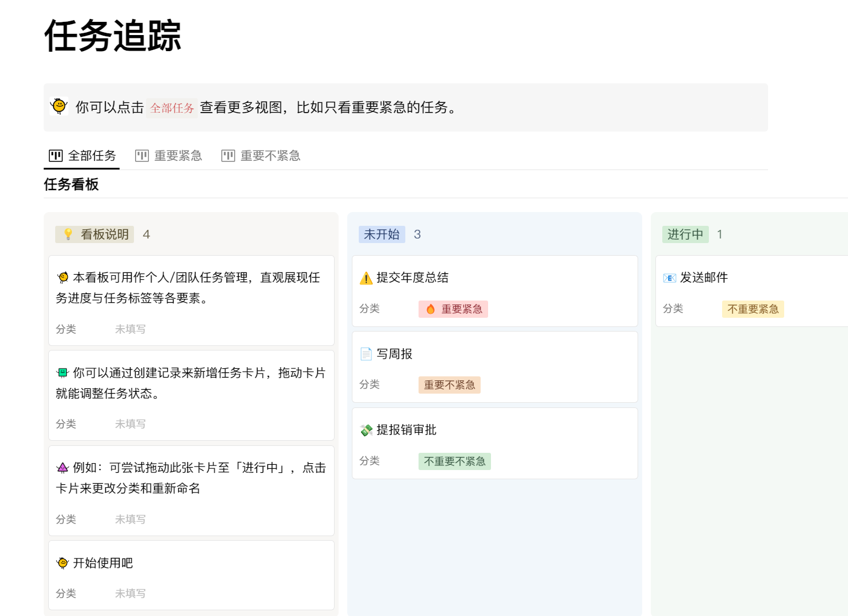The height and width of the screenshot is (616, 848).
Task: Click the purple triangle icon on 例如 card
Action: click(63, 468)
